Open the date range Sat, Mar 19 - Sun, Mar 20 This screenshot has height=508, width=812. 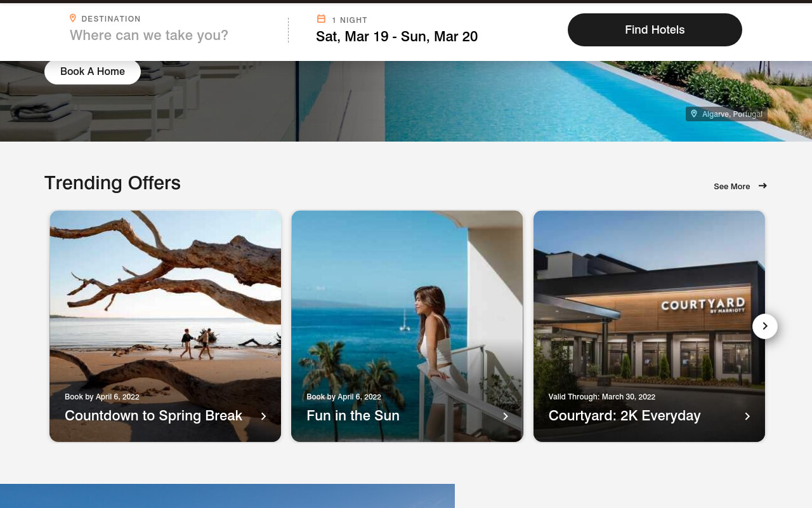(x=396, y=36)
